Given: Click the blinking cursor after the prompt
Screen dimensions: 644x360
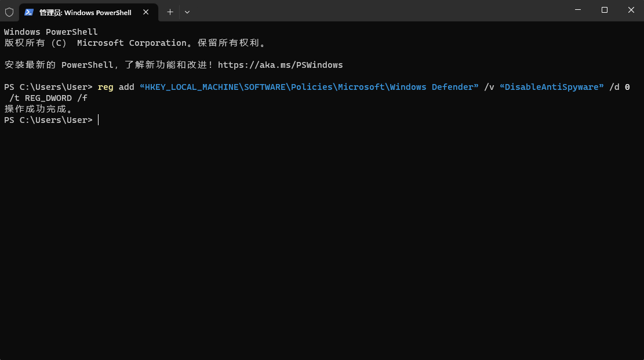Looking at the screenshot, I should point(97,119).
